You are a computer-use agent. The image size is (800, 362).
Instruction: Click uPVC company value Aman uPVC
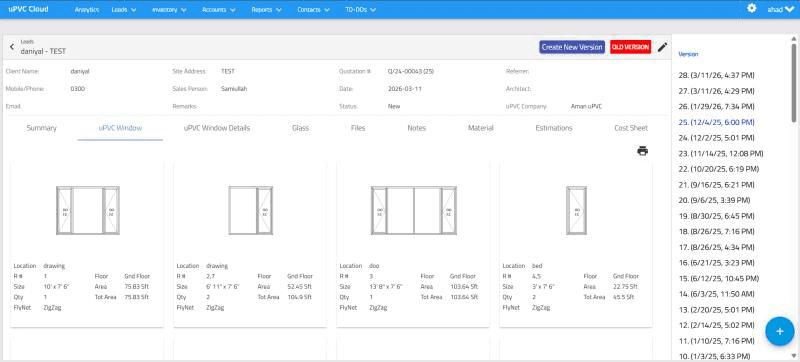click(x=587, y=107)
